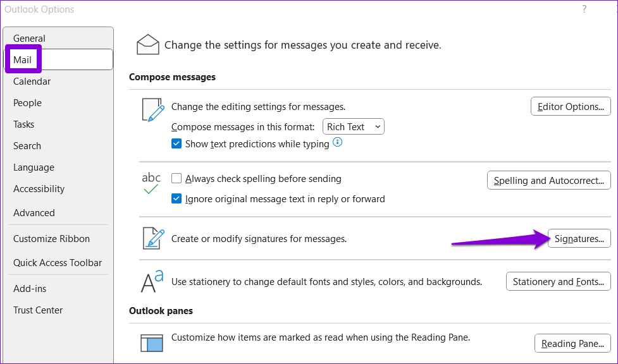Click the editing settings pencil-page icon
618x364 pixels.
click(x=152, y=110)
